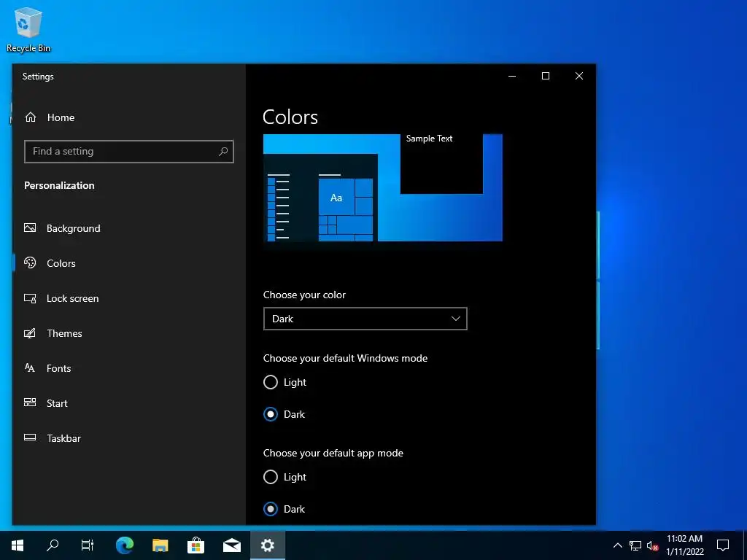Click the Taskbar icon in sidebar
Viewport: 747px width, 560px height.
[30, 437]
